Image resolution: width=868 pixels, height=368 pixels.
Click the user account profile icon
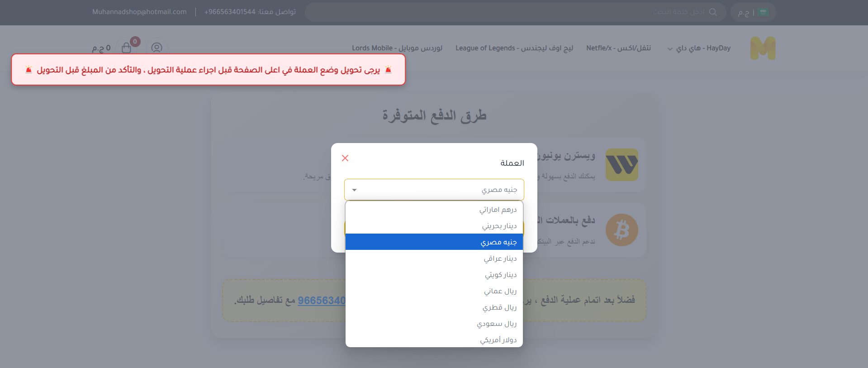[x=157, y=48]
